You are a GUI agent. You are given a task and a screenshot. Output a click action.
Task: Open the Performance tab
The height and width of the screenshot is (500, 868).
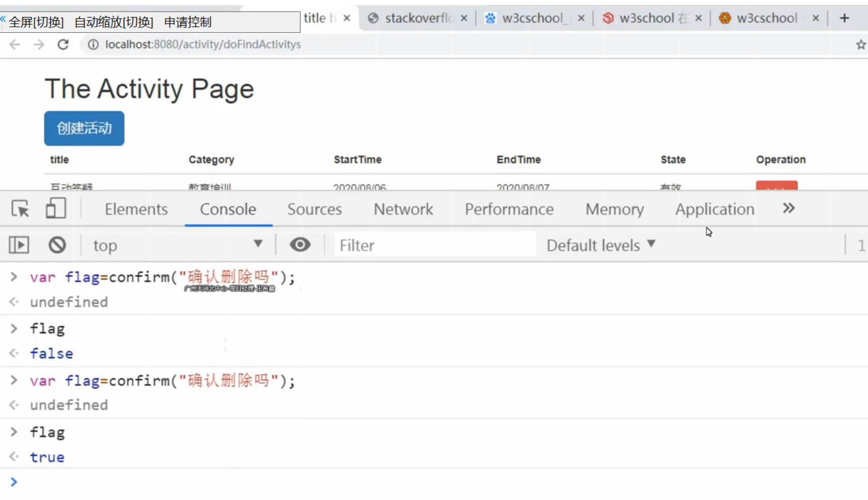(509, 209)
